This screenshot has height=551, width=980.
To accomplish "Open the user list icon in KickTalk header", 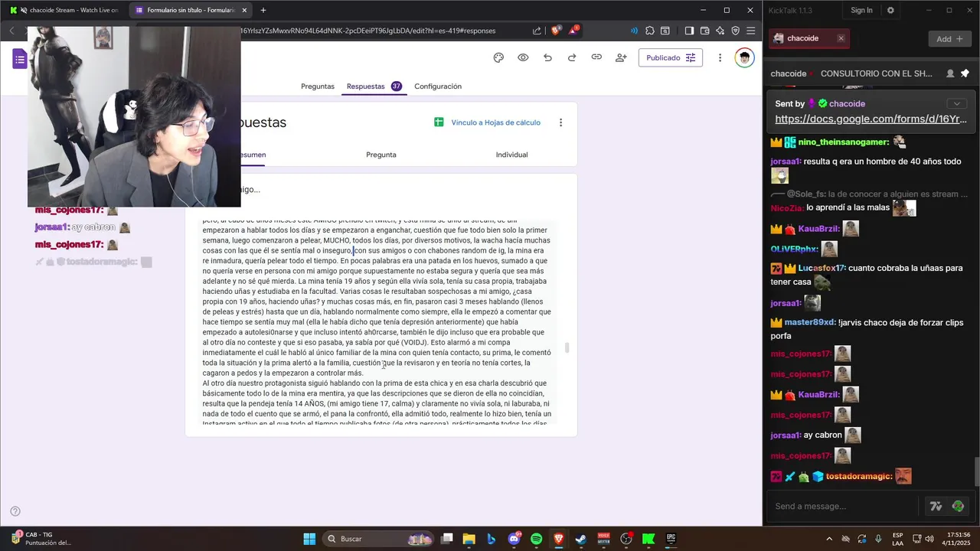I will pyautogui.click(x=950, y=73).
